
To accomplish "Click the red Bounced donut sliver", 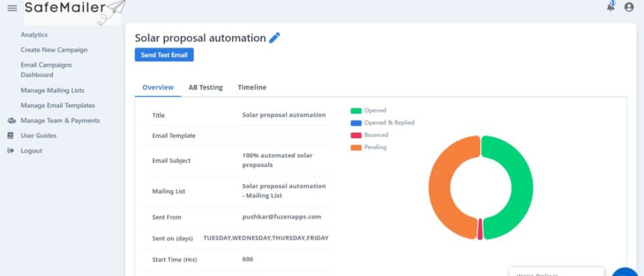I will click(480, 229).
